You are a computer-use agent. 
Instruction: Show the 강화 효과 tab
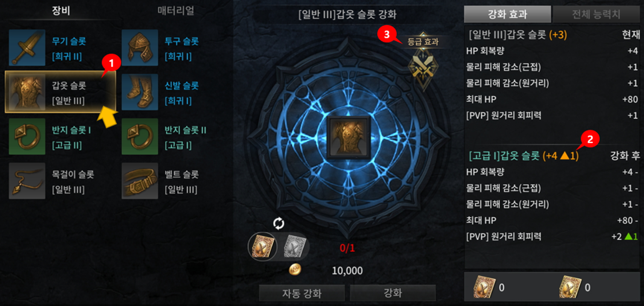click(x=507, y=14)
